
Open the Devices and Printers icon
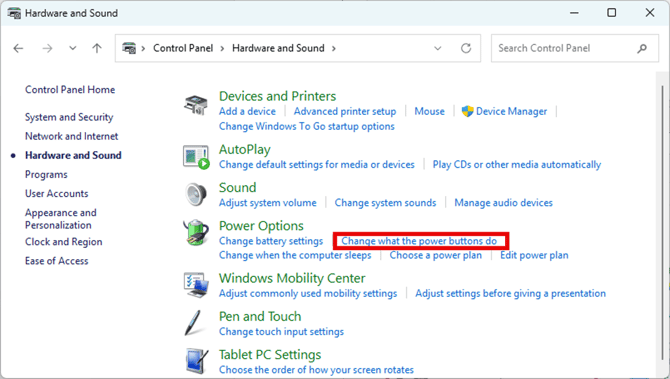196,105
